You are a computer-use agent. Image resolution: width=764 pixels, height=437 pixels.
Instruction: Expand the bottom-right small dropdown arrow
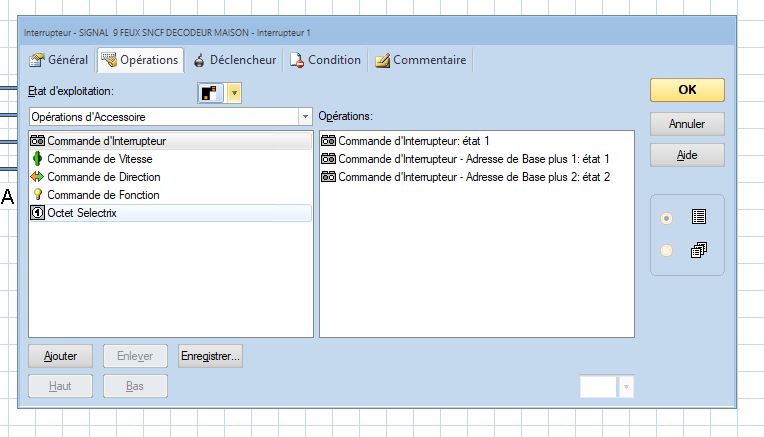pyautogui.click(x=626, y=387)
